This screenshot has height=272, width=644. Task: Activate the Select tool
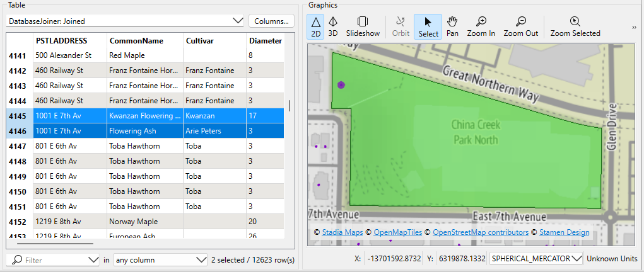tap(428, 27)
